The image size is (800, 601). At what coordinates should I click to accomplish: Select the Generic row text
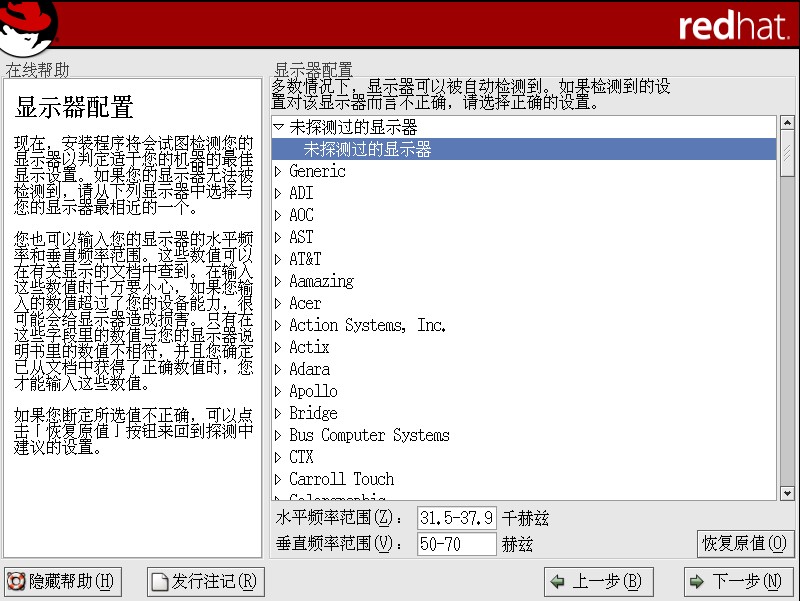(x=317, y=171)
